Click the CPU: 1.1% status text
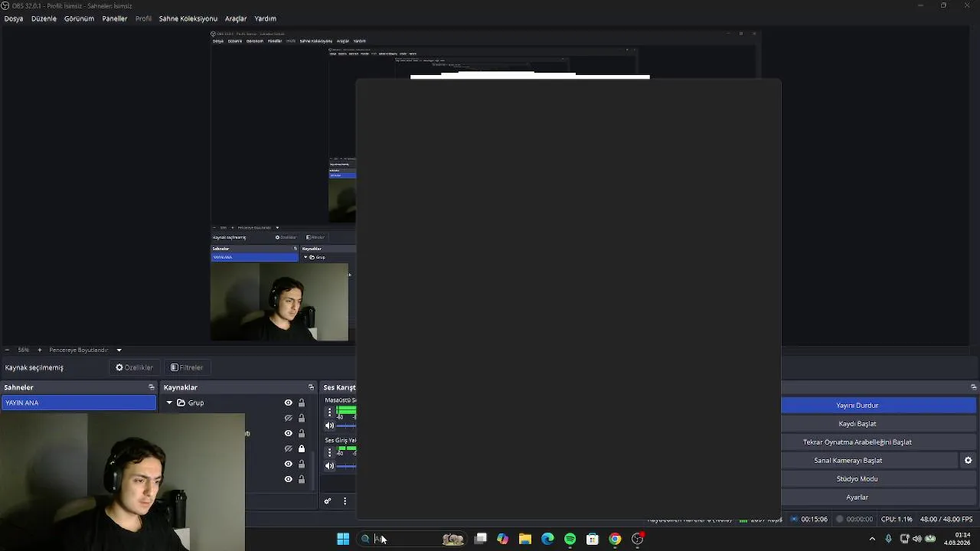Image resolution: width=980 pixels, height=551 pixels. click(x=897, y=519)
